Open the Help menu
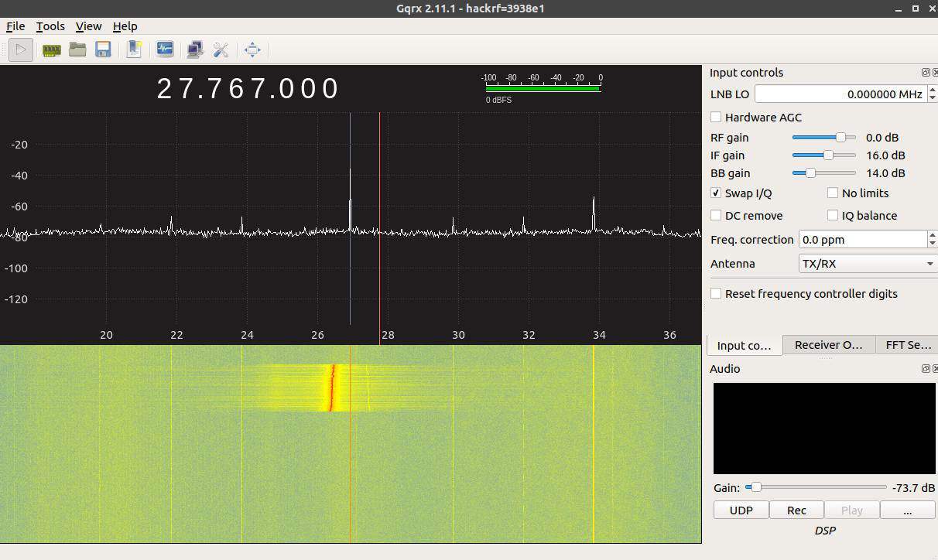 click(x=125, y=26)
